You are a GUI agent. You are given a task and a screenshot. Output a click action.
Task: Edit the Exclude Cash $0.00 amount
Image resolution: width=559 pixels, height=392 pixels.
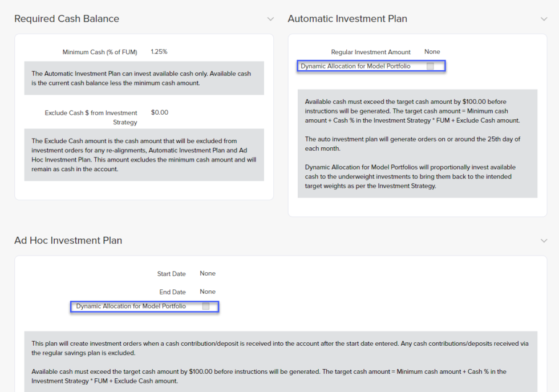point(159,112)
